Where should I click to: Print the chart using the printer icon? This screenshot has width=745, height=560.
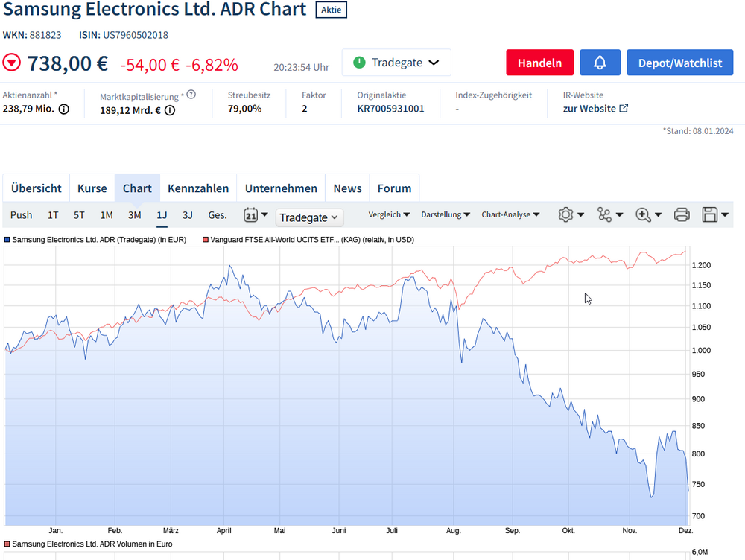pos(682,214)
